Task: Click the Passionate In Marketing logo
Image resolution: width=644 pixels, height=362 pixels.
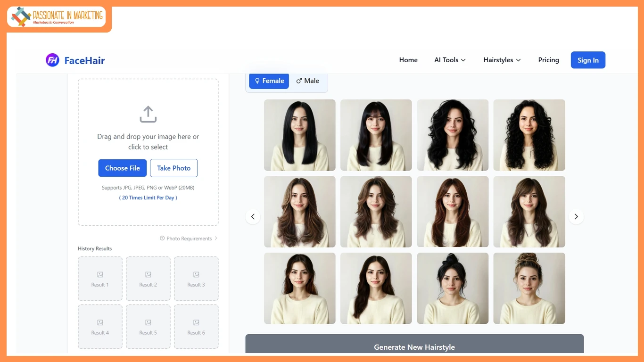Action: 58,17
